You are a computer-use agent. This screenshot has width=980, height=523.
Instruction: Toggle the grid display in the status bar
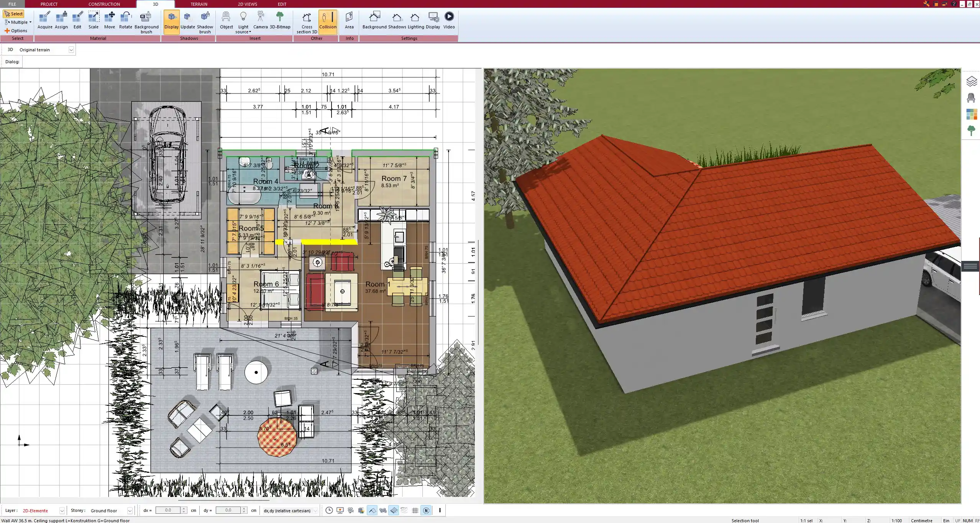(415, 510)
